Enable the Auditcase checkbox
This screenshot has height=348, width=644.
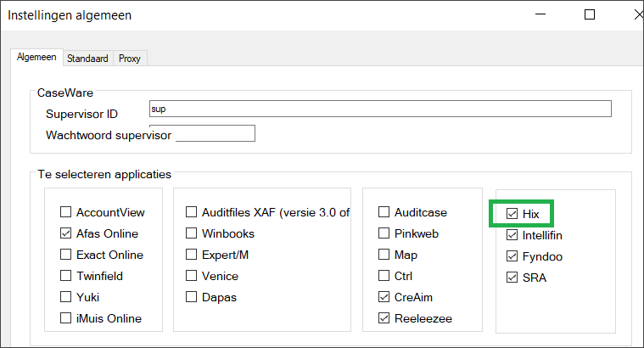[384, 212]
